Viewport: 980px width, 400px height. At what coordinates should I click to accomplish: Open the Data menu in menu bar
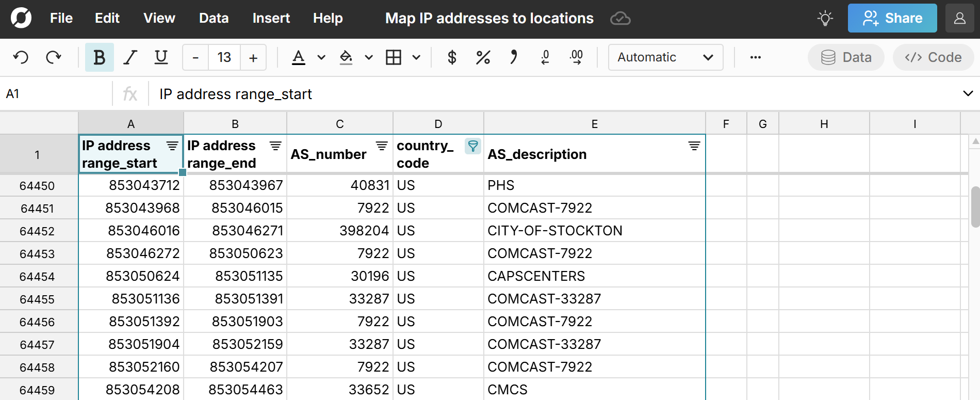(214, 19)
